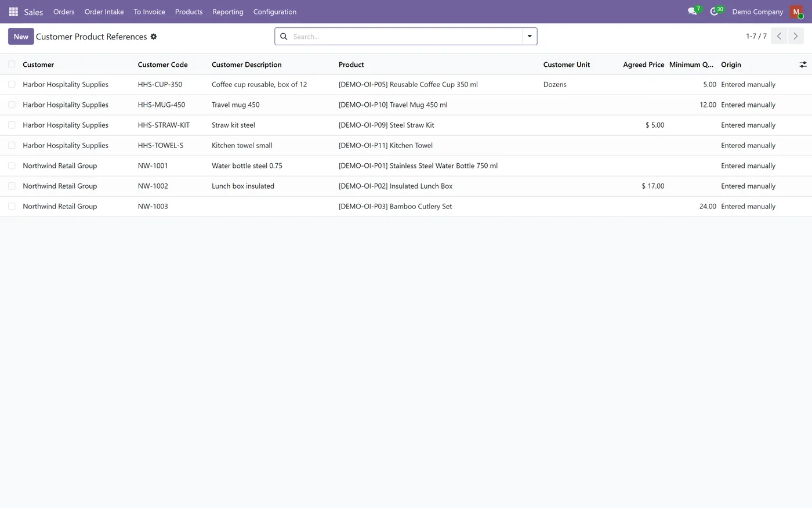The width and height of the screenshot is (812, 508).
Task: Open the Orders menu
Action: pyautogui.click(x=64, y=12)
